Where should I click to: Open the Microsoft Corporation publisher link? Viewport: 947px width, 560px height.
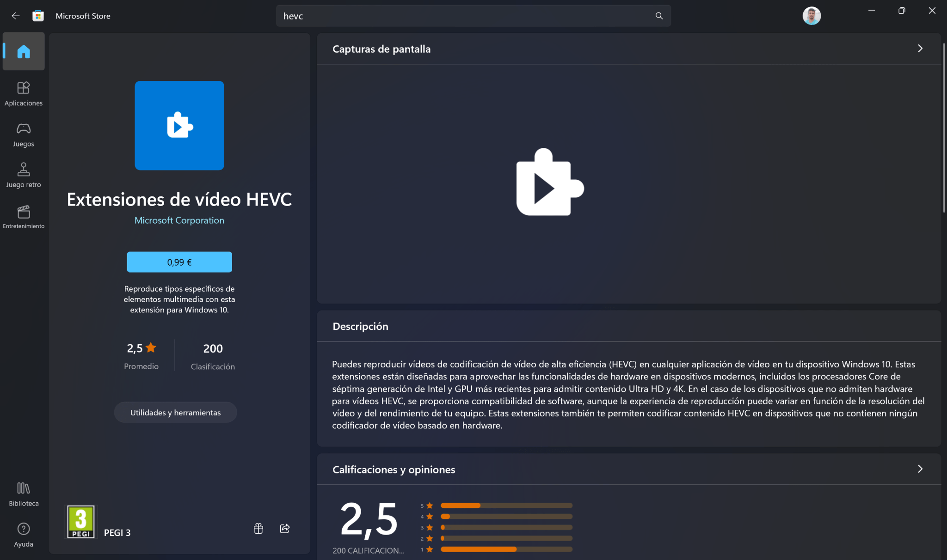pos(179,220)
